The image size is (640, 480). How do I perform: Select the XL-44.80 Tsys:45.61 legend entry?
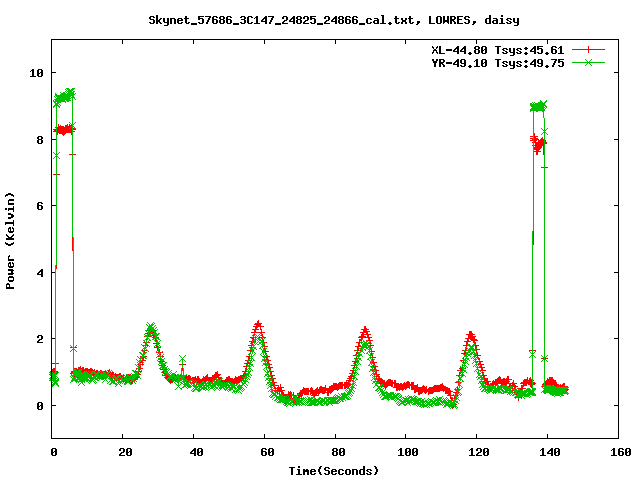pos(498,50)
